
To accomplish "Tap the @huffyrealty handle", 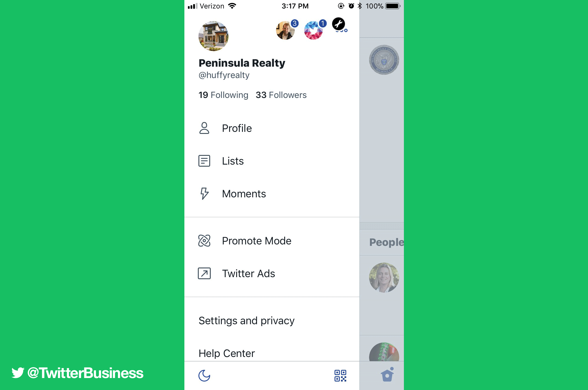I will pyautogui.click(x=224, y=75).
